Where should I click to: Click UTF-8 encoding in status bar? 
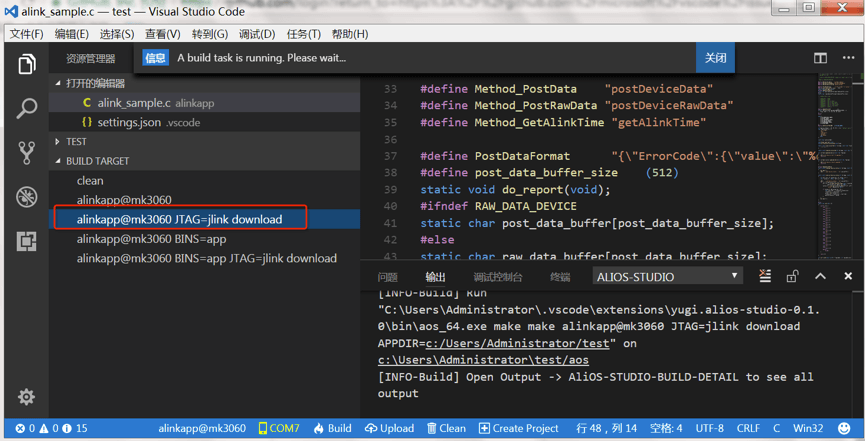pyautogui.click(x=709, y=428)
